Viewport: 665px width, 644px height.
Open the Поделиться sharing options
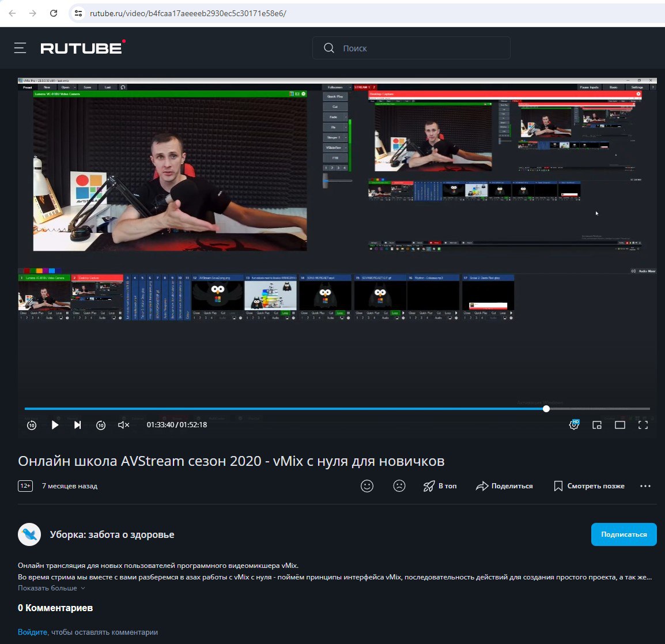pos(504,486)
